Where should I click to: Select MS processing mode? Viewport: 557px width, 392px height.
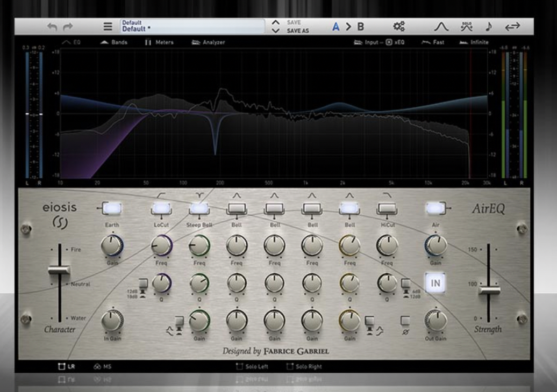(x=102, y=366)
